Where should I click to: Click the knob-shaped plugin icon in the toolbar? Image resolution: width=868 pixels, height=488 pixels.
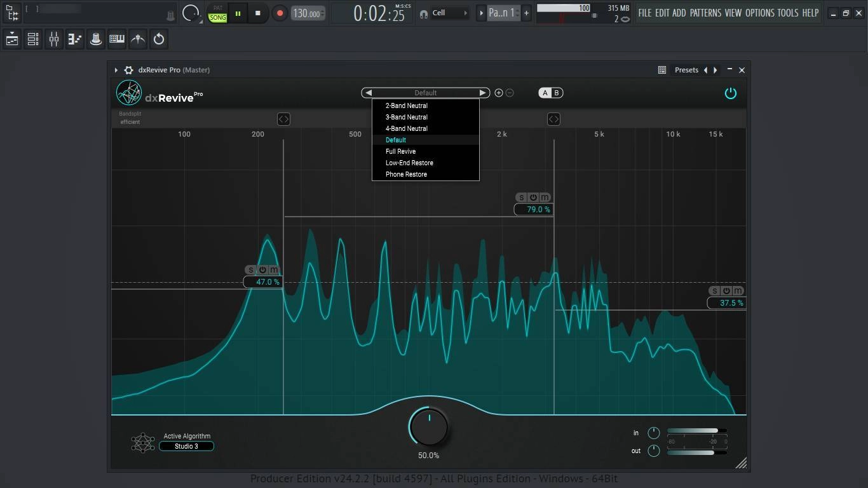click(96, 39)
